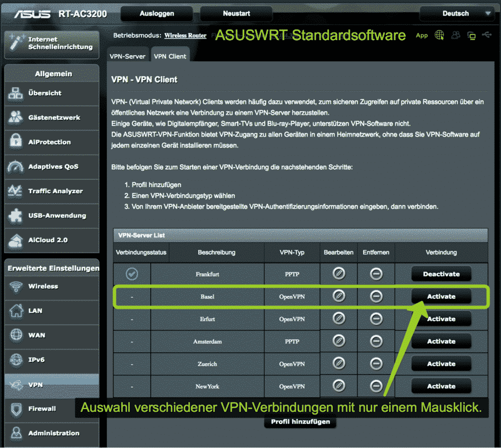
Task: Click the Beschreibung column header
Action: (x=217, y=253)
